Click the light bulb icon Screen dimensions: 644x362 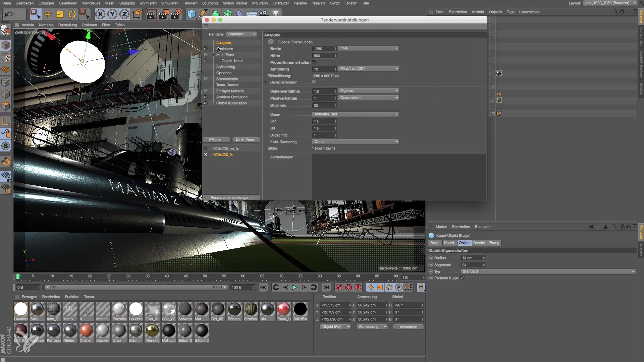click(x=276, y=14)
